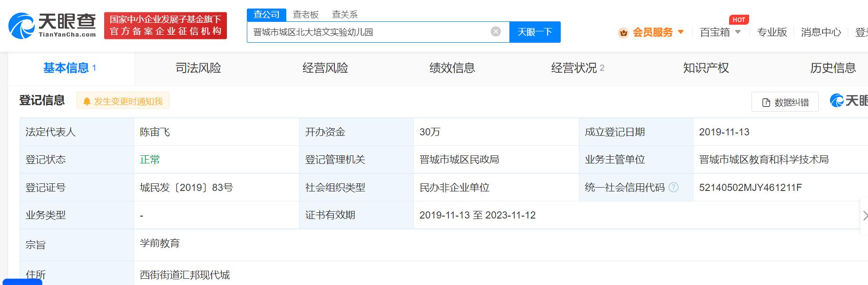
Task: Open the 知识产权 tab
Action: coord(706,68)
